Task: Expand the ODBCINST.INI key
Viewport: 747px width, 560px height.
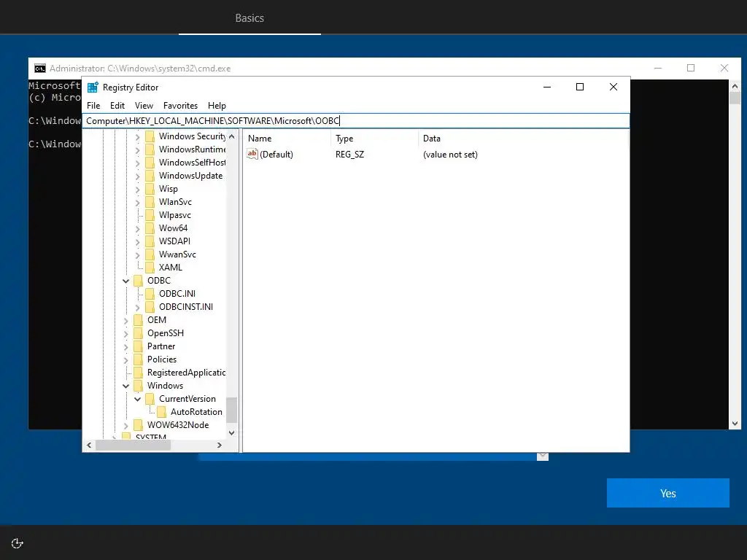Action: click(x=137, y=308)
